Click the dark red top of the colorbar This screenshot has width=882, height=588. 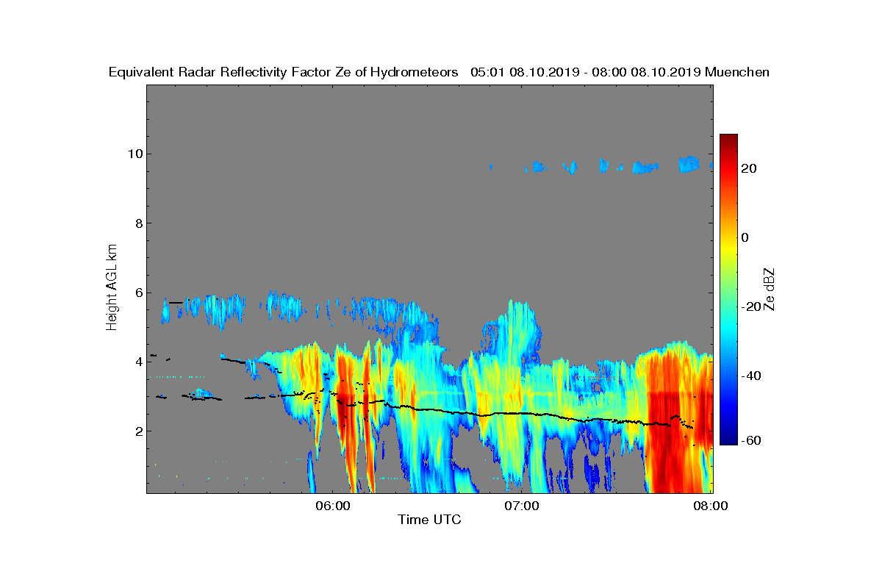tap(728, 140)
